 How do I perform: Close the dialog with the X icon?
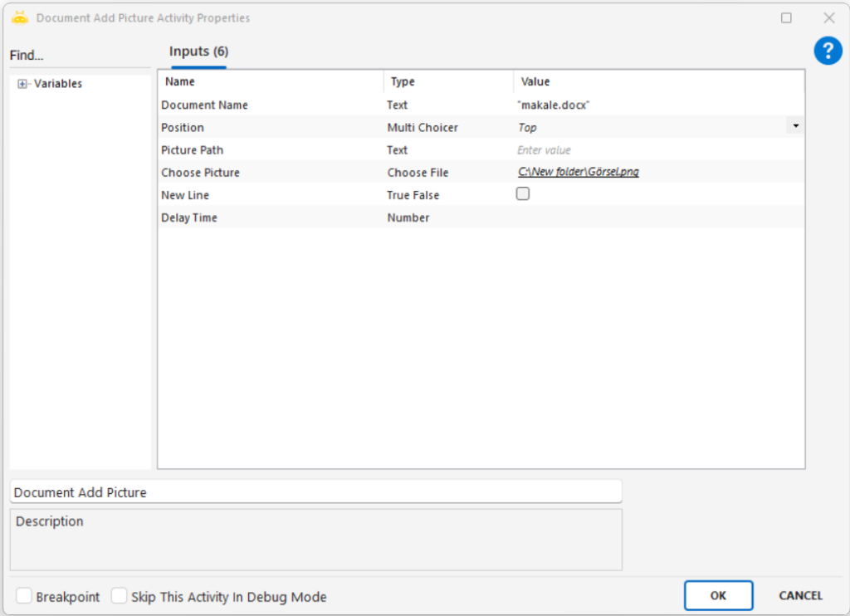pos(828,17)
